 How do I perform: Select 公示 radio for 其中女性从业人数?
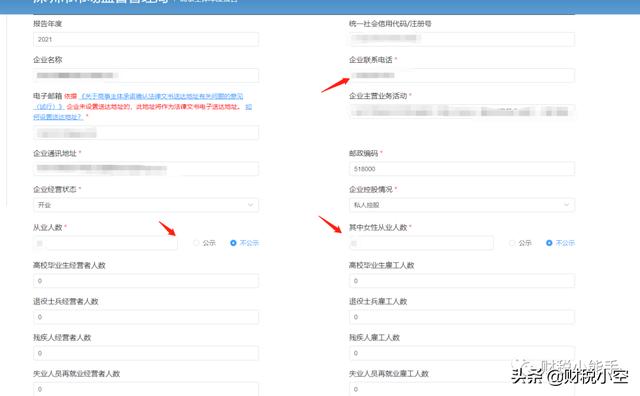512,243
